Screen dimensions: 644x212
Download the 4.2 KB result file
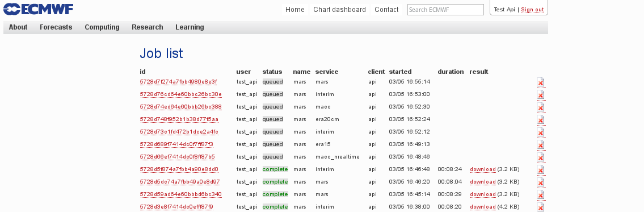click(483, 207)
